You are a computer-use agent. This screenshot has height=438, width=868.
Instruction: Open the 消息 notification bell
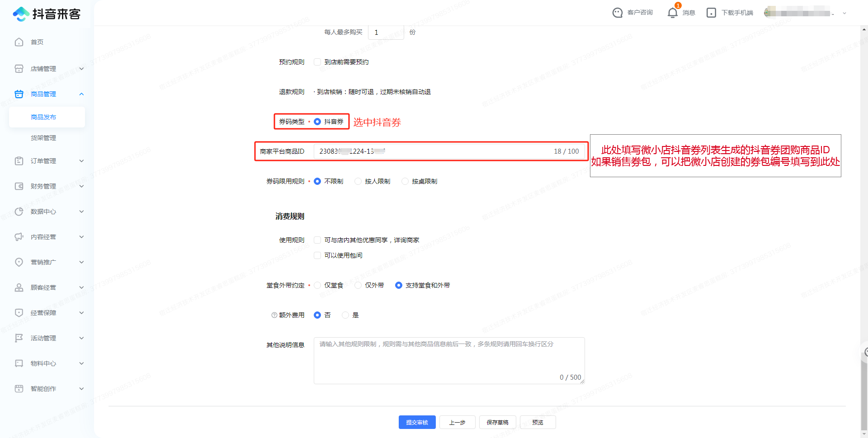coord(673,13)
